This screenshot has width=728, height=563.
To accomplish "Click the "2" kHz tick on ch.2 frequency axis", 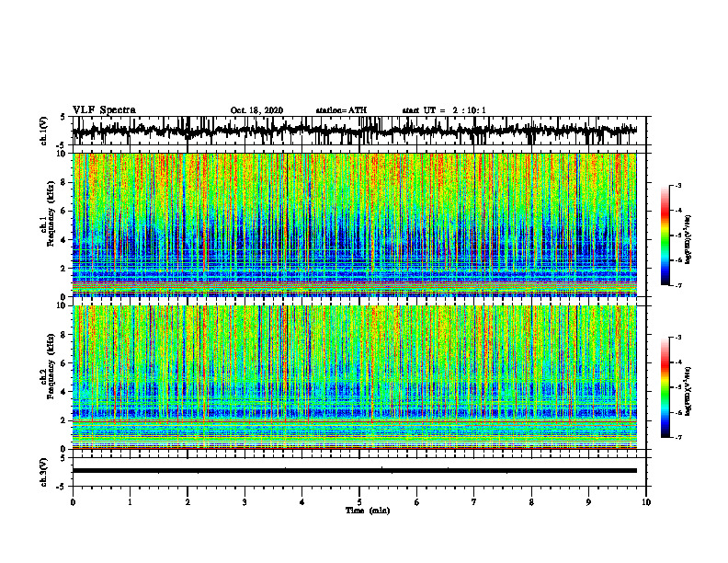I will [x=63, y=420].
